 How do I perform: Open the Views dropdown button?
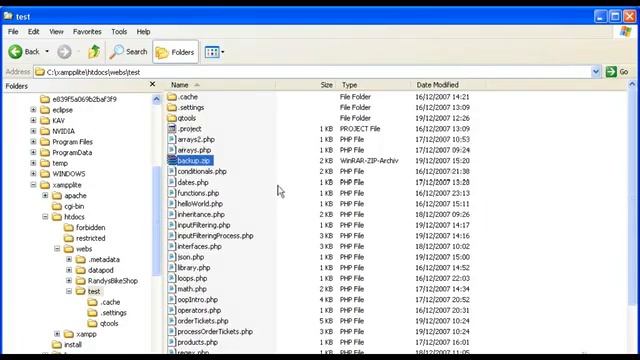click(x=214, y=52)
